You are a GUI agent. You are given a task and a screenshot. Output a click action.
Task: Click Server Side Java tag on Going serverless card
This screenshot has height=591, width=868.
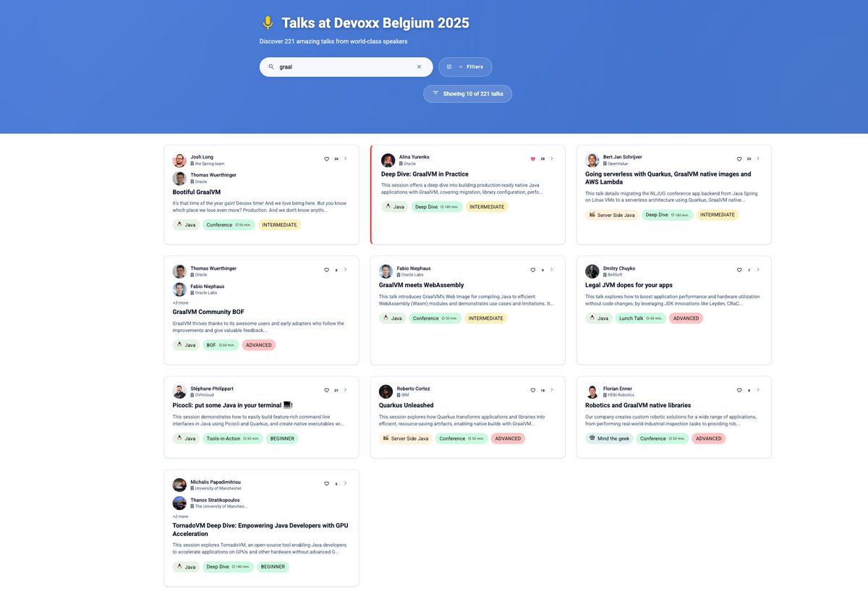612,215
